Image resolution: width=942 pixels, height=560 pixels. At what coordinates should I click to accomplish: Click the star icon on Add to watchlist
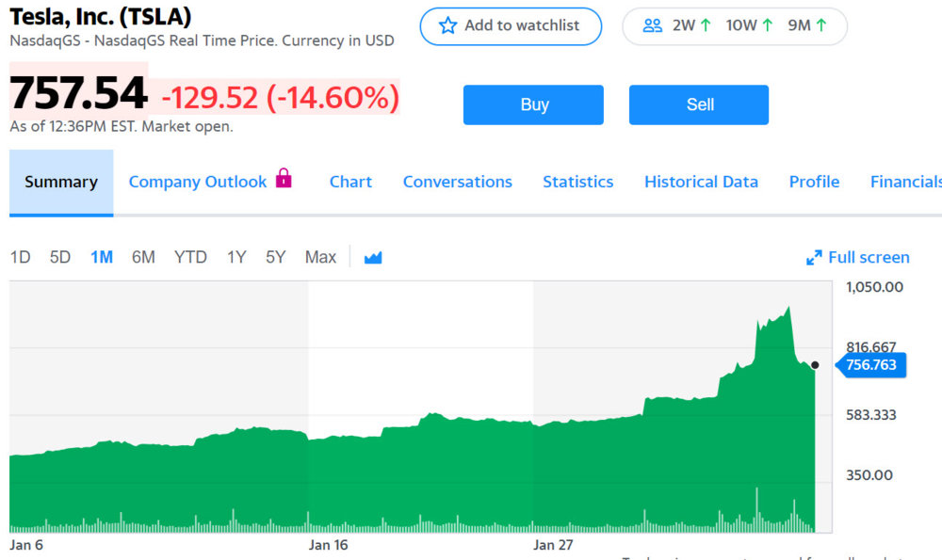point(447,26)
